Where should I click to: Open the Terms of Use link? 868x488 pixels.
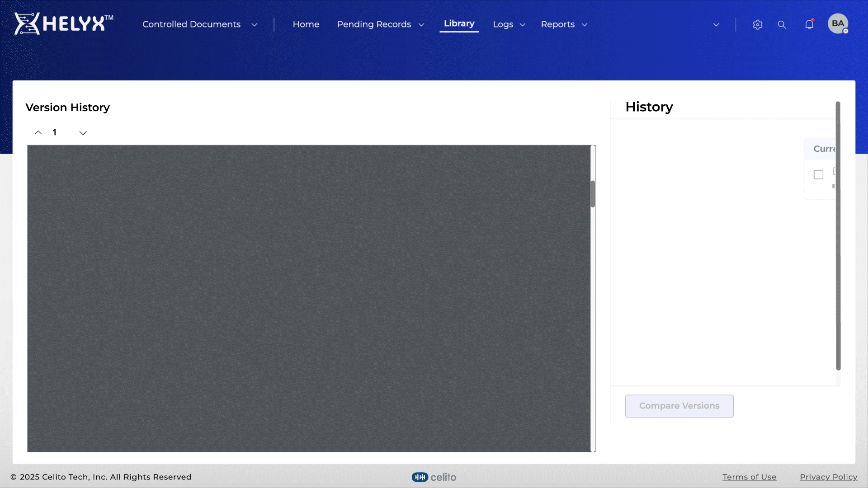[x=749, y=477]
